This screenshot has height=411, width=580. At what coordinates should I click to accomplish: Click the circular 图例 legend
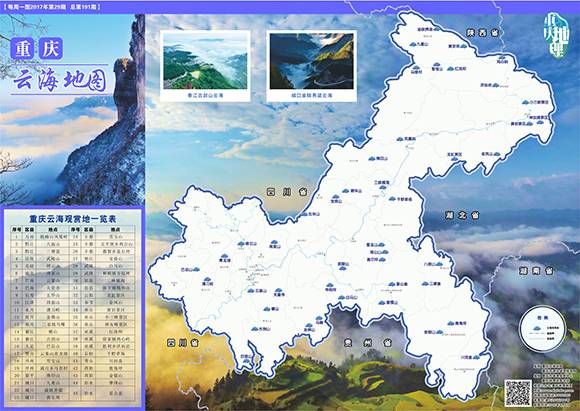[x=542, y=329]
